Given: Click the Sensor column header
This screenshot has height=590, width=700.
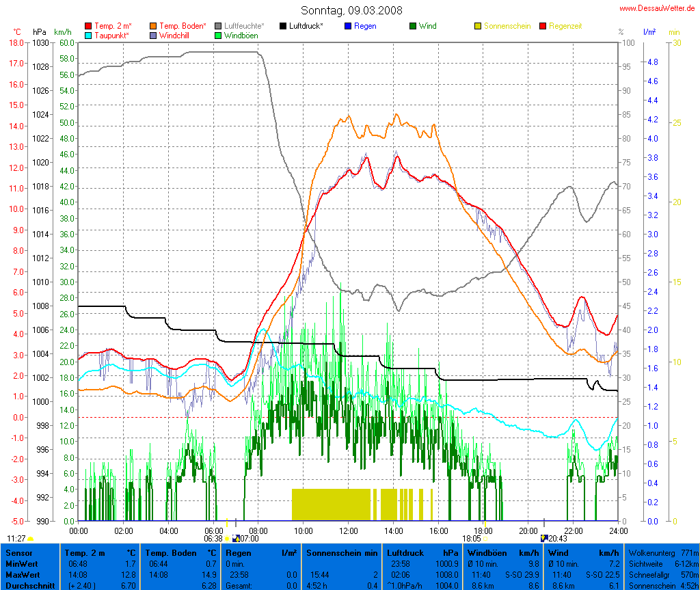Looking at the screenshot, I should (x=19, y=552).
